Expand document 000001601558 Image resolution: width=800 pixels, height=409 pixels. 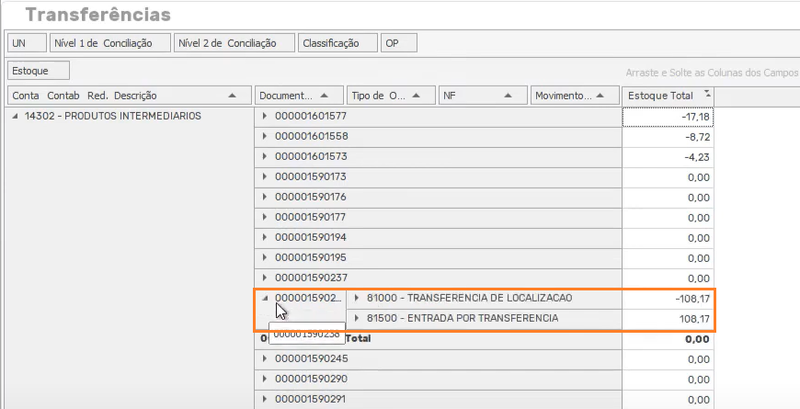click(x=264, y=137)
